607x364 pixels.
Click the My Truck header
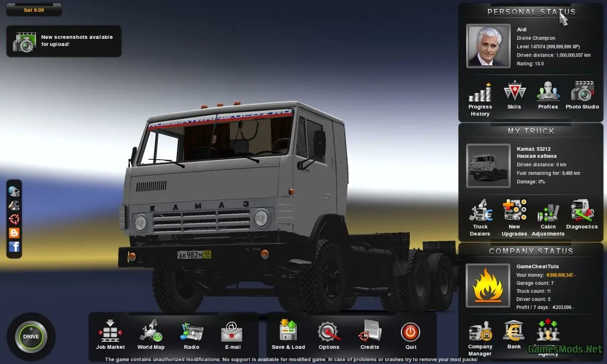point(531,131)
